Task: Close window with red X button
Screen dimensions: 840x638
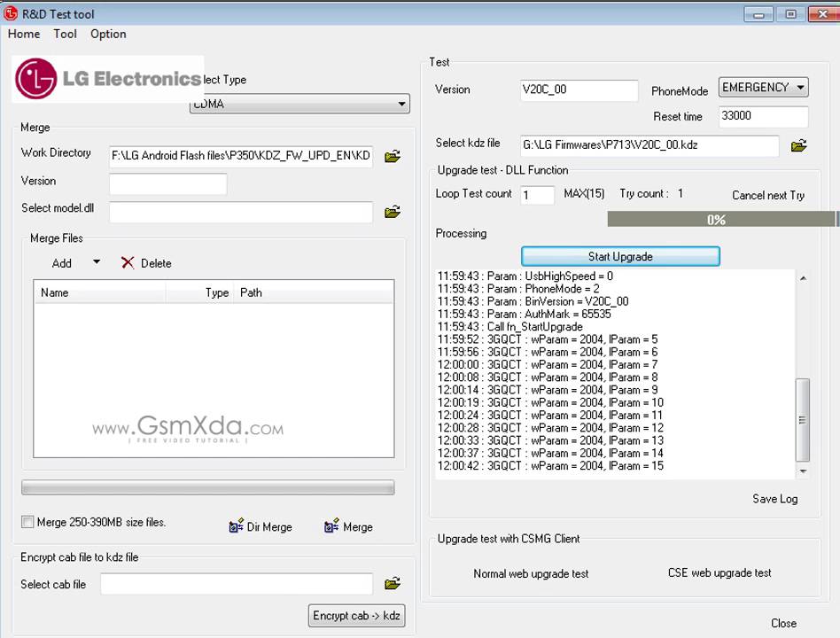Action: (x=823, y=14)
